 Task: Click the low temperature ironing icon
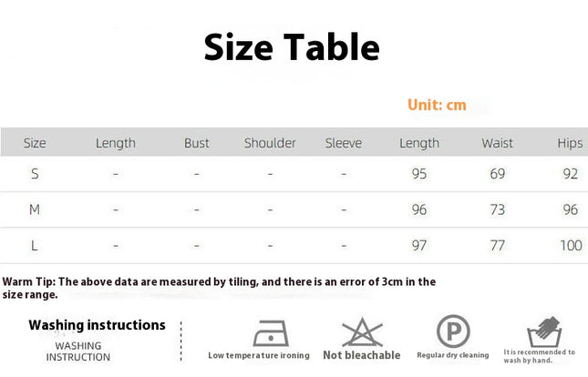(271, 333)
